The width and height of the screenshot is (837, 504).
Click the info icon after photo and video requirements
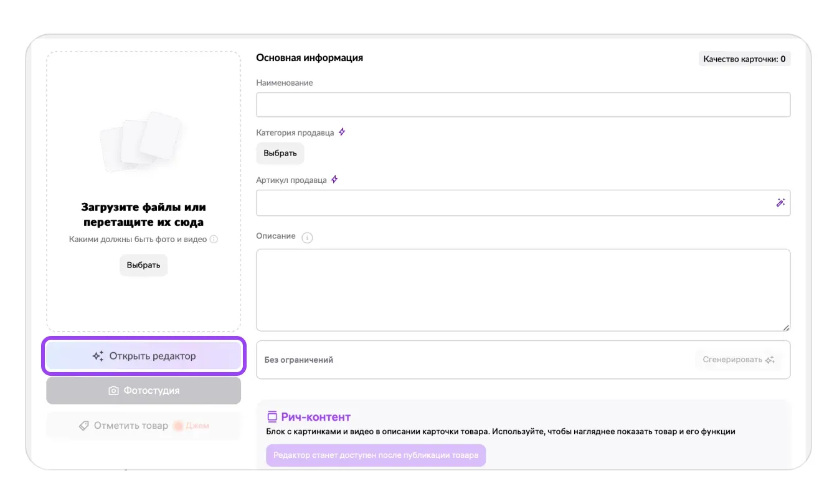coord(214,240)
